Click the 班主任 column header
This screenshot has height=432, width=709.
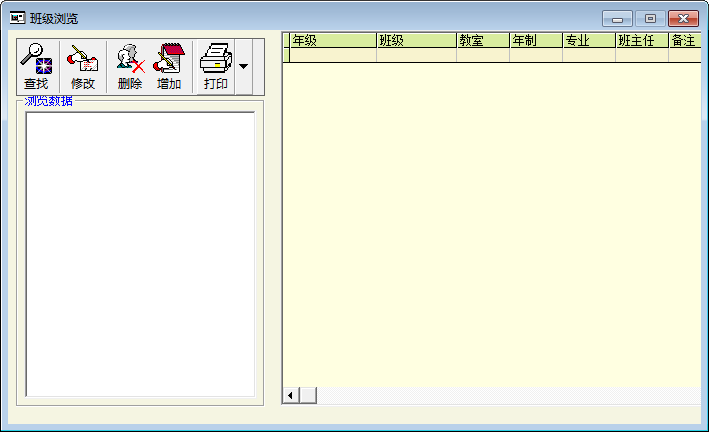click(642, 40)
